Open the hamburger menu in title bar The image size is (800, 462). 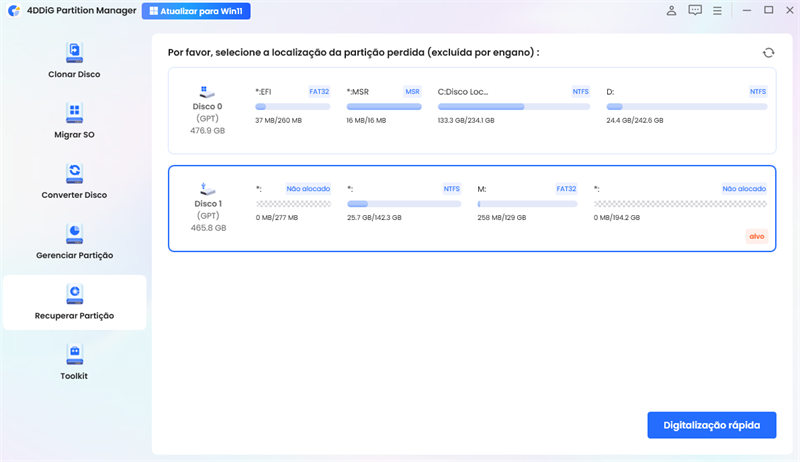tap(719, 11)
